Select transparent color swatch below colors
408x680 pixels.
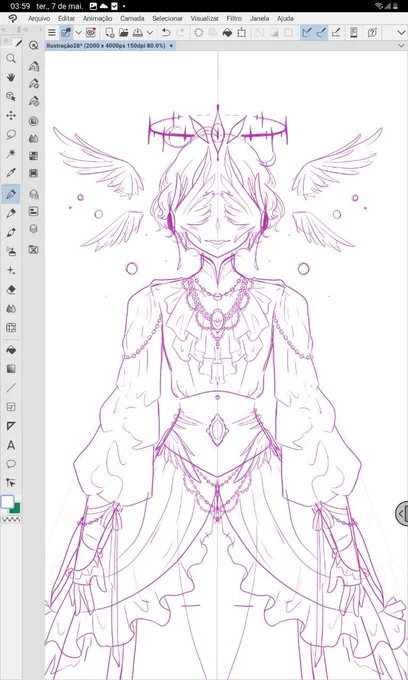[11, 519]
